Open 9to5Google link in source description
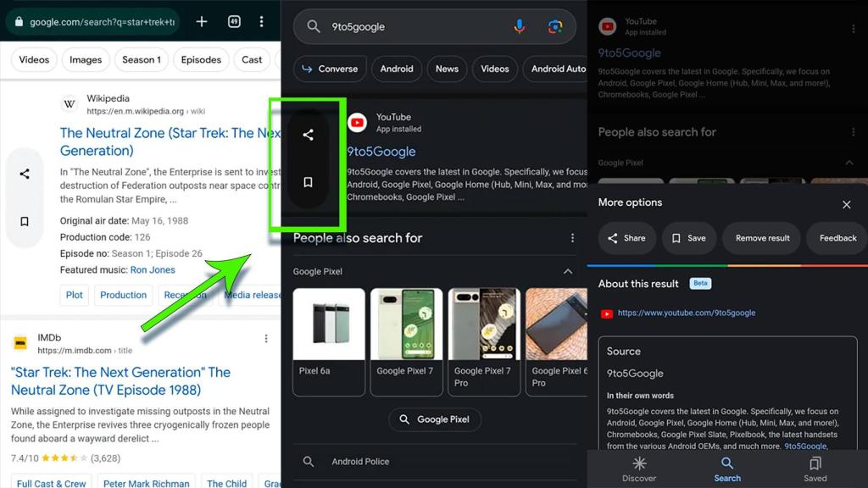Screen dimensions: 868x488 pyautogui.click(x=805, y=446)
